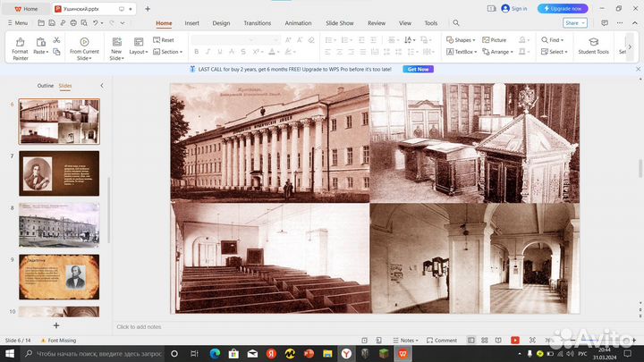Click the Print Preview icon
Image resolution: width=644 pixels, height=362 pixels.
coord(84,23)
